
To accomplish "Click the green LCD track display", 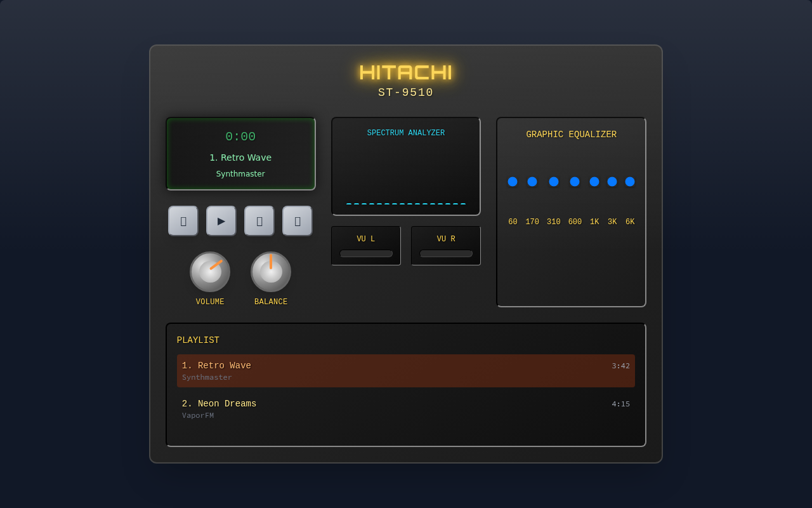I will coord(241,154).
